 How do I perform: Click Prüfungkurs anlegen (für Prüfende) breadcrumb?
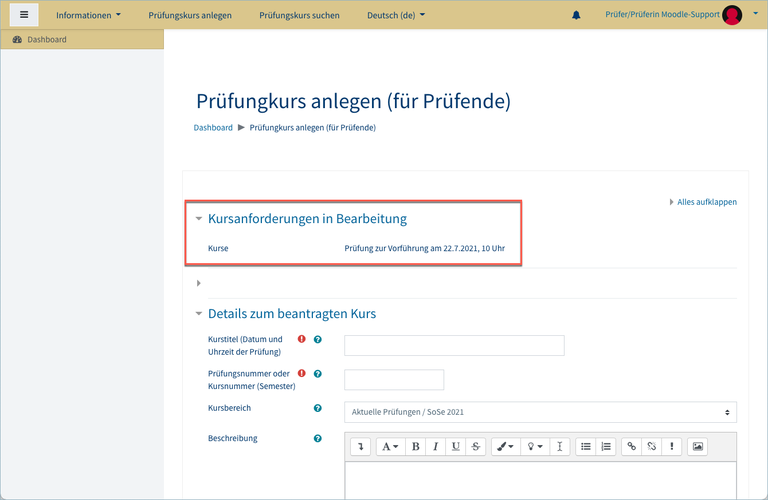click(x=312, y=127)
